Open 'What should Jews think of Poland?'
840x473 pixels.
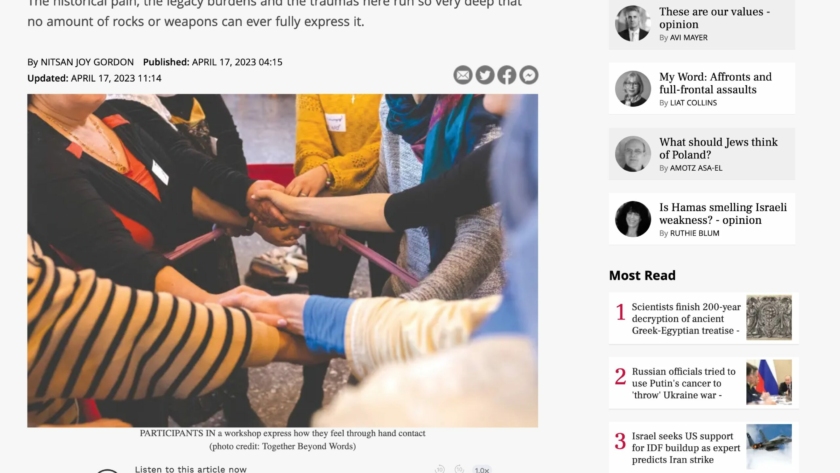pyautogui.click(x=718, y=148)
